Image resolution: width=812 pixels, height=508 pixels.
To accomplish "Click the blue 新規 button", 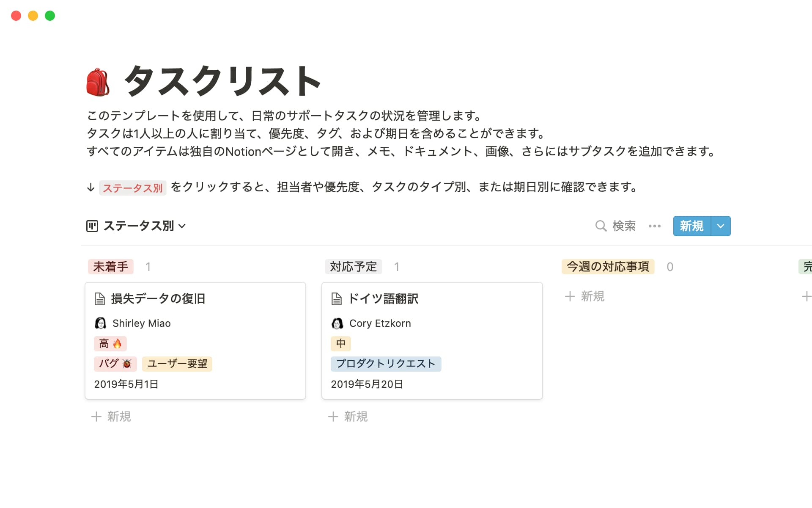I will tap(691, 226).
